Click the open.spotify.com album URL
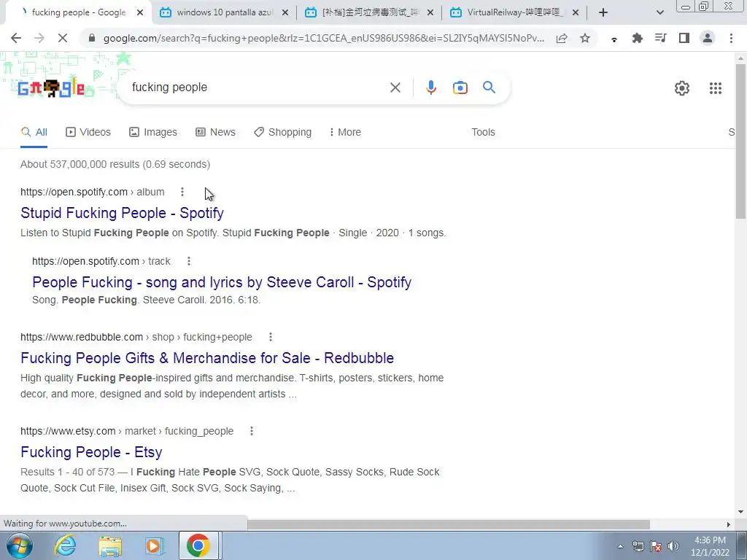Viewport: 747px width, 560px height. point(93,192)
